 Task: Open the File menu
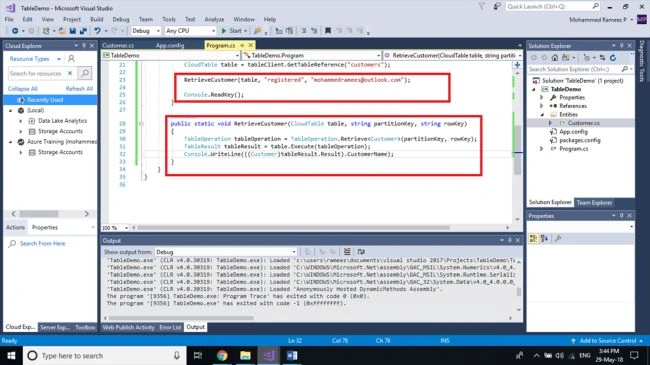click(x=9, y=19)
